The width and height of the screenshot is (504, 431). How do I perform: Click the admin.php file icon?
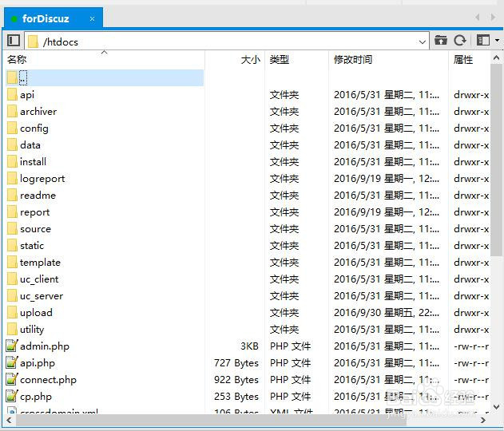tap(12, 346)
